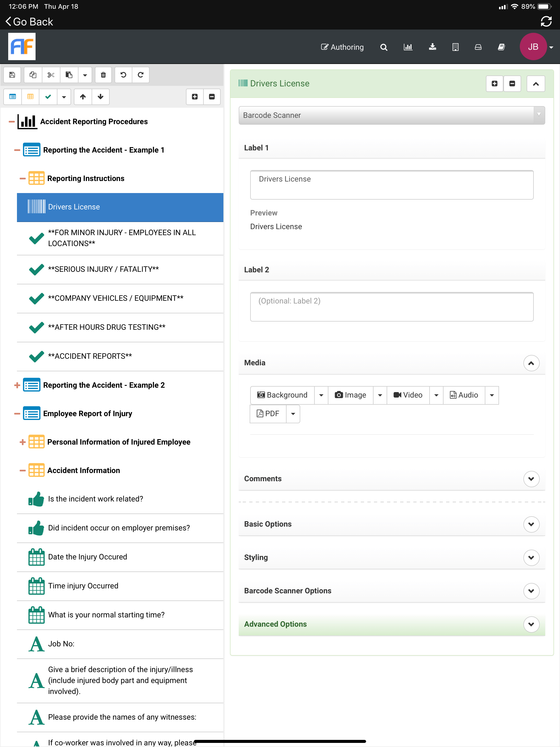Expand the Styling section

tap(531, 558)
